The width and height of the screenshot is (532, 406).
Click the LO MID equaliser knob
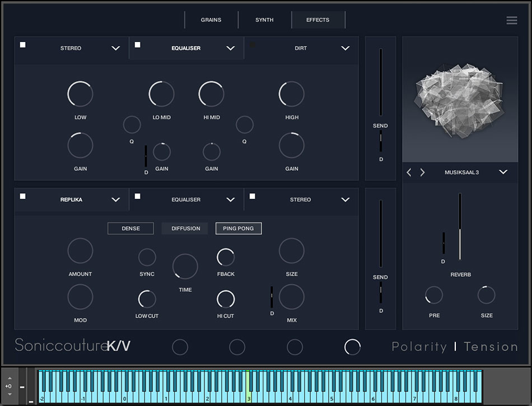[x=161, y=94]
